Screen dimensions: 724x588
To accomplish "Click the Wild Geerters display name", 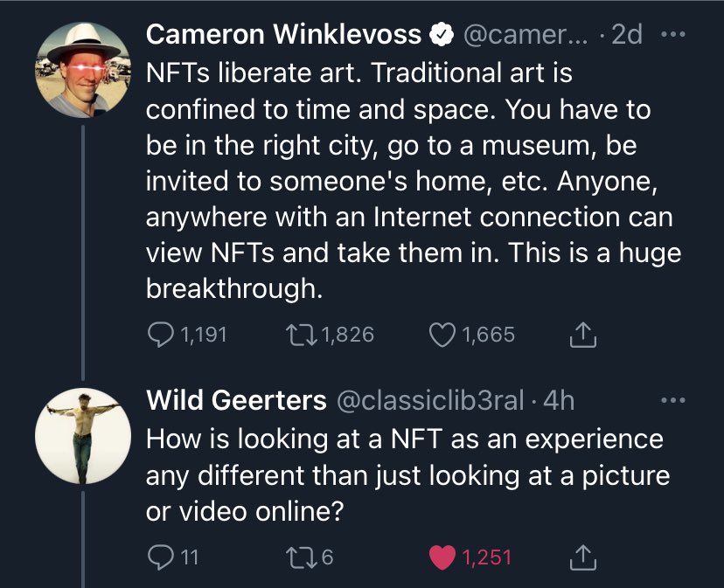I will tap(236, 401).
